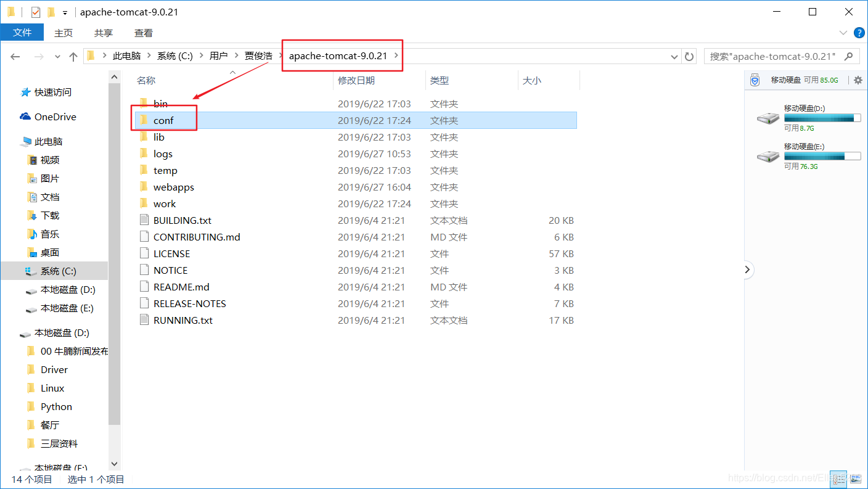The image size is (868, 489).
Task: Switch to the 查看 ribbon tab
Action: coord(144,33)
